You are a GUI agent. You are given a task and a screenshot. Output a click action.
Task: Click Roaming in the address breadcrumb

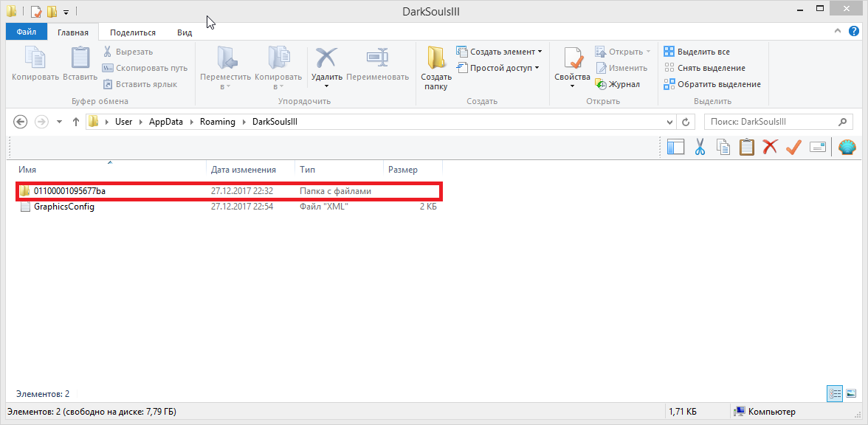[x=218, y=122]
